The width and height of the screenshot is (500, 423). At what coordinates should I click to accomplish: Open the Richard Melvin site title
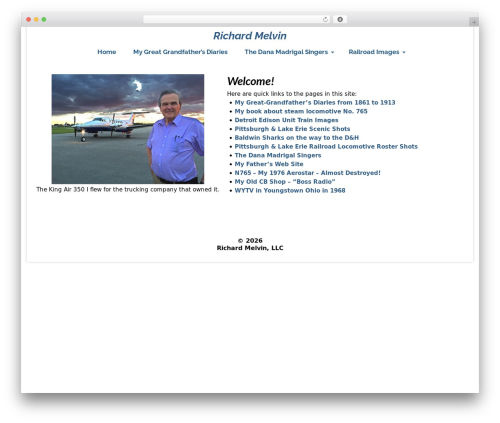(x=250, y=36)
